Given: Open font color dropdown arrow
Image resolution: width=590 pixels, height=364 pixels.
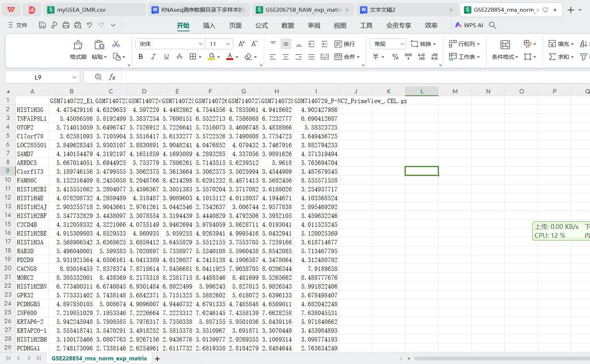Looking at the screenshot, I should tap(237, 57).
